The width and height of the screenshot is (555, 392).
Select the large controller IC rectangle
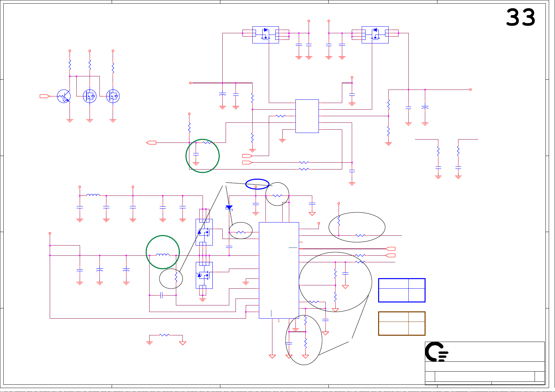coord(279,270)
